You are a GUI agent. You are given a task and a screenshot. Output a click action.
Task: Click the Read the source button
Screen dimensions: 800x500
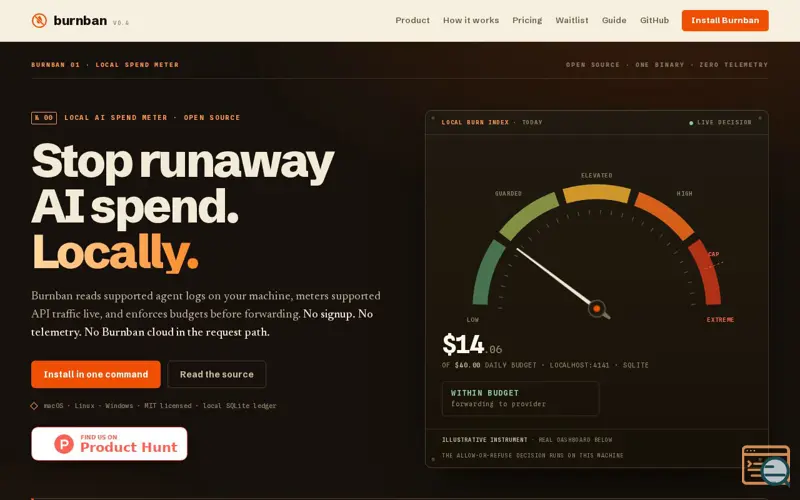pos(216,374)
